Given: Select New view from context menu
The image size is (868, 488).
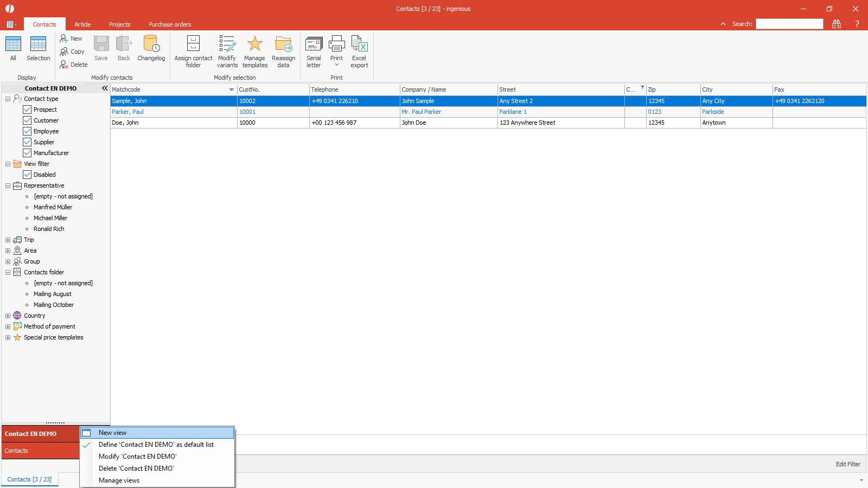Looking at the screenshot, I should click(112, 433).
